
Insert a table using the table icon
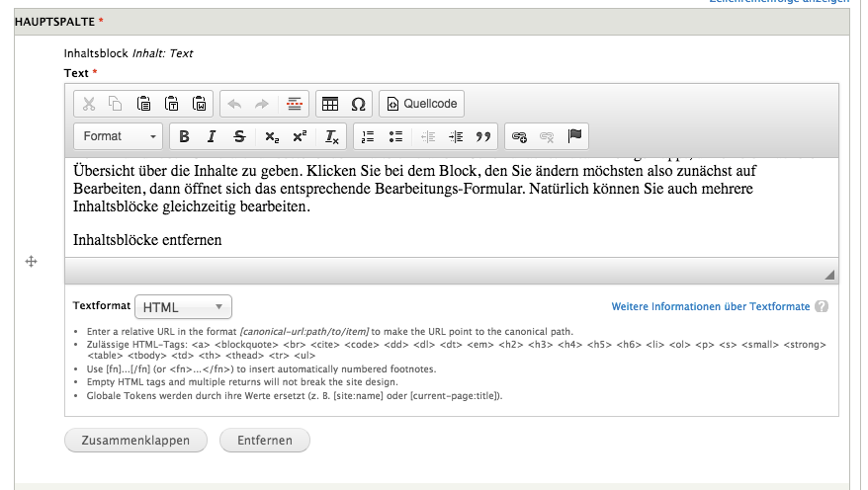(x=331, y=104)
